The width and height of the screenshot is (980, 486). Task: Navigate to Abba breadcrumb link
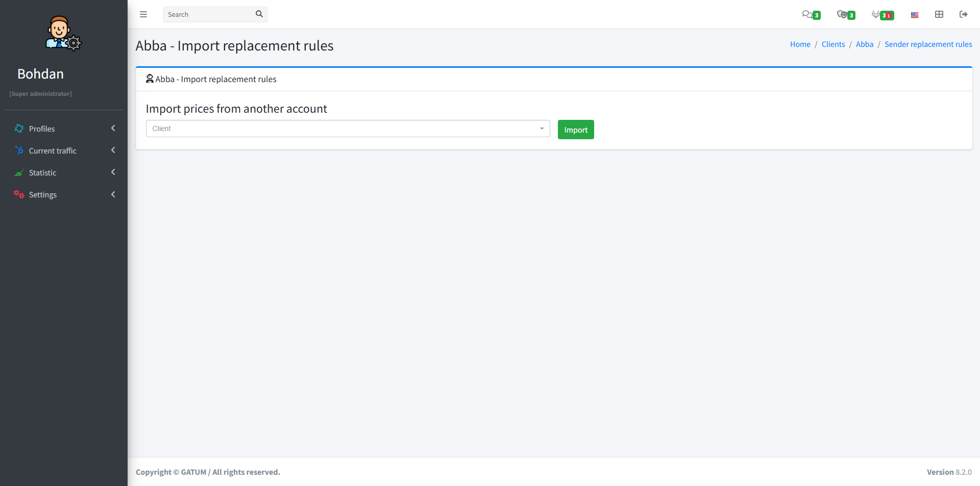[864, 44]
